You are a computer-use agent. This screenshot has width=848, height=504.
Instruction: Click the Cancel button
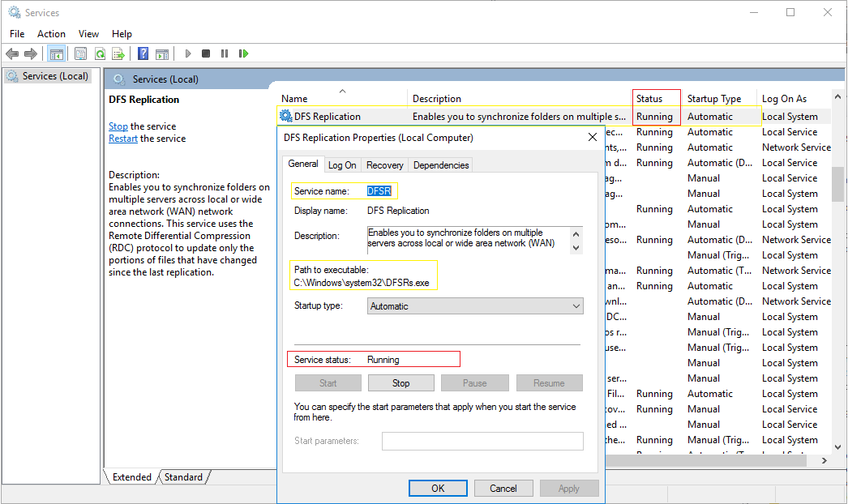(503, 489)
